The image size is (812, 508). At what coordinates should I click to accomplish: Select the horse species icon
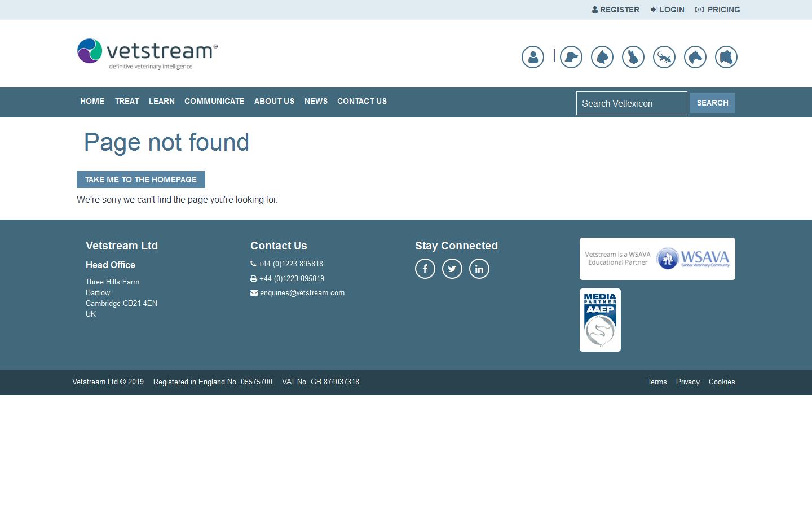pyautogui.click(x=695, y=57)
